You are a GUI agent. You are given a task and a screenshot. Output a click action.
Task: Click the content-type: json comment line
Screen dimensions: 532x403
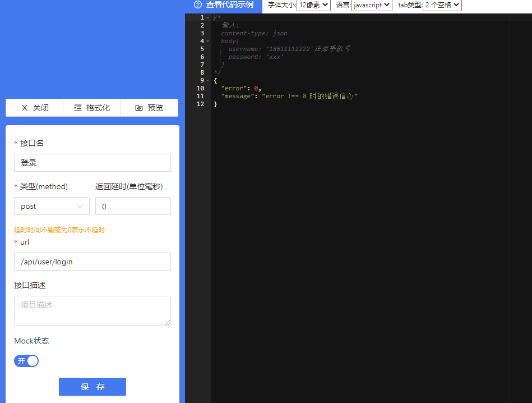(x=254, y=33)
